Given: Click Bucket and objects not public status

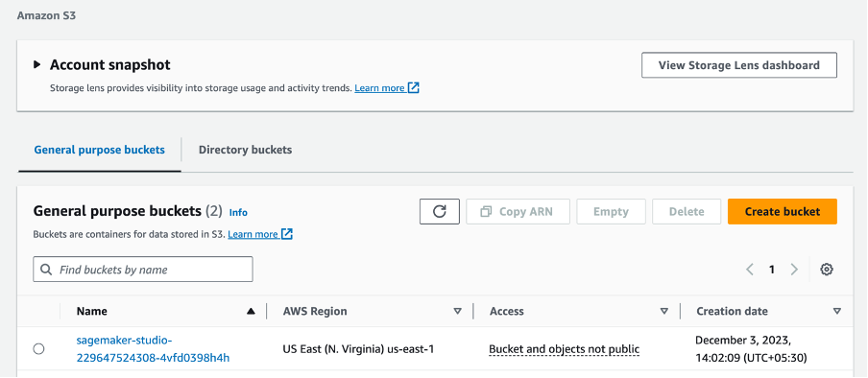Looking at the screenshot, I should point(564,349).
